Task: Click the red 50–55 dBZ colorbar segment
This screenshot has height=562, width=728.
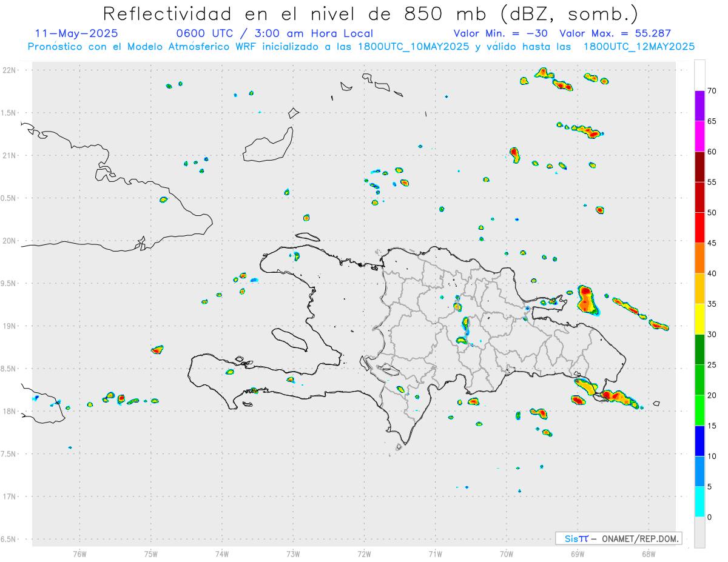Action: point(699,197)
